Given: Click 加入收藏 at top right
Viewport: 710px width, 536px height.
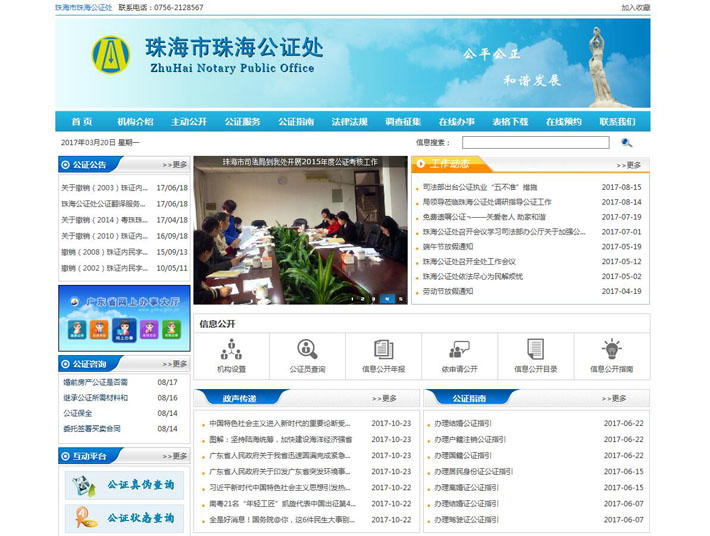Looking at the screenshot, I should (636, 8).
